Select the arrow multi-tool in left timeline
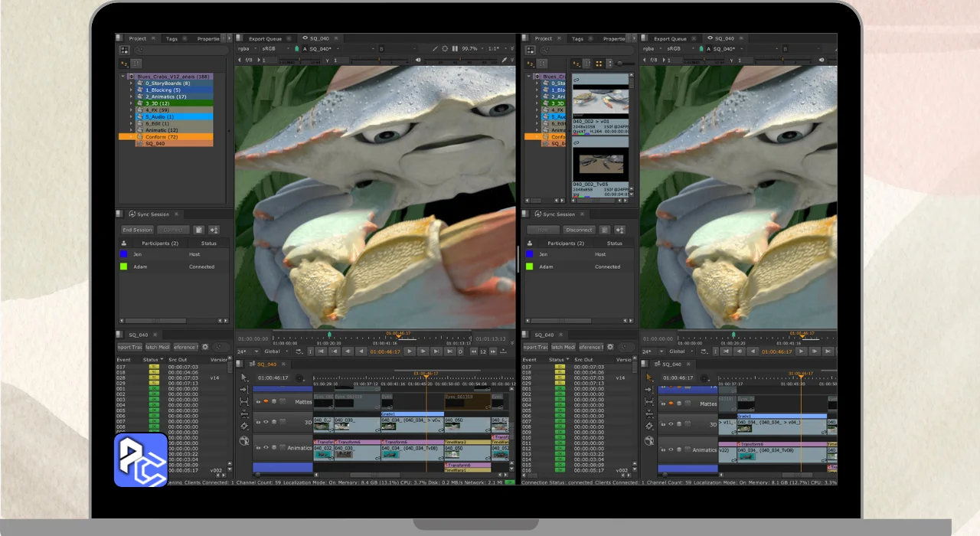980x536 pixels. click(x=243, y=377)
